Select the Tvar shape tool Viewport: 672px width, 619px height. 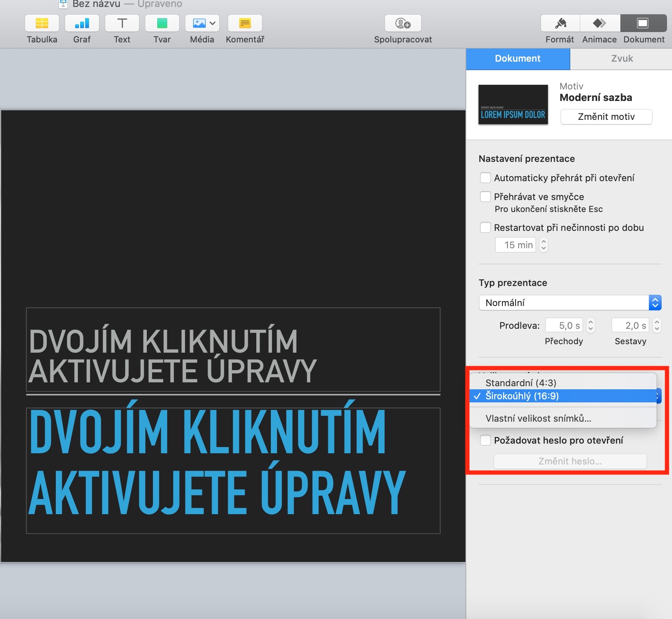pos(162,24)
